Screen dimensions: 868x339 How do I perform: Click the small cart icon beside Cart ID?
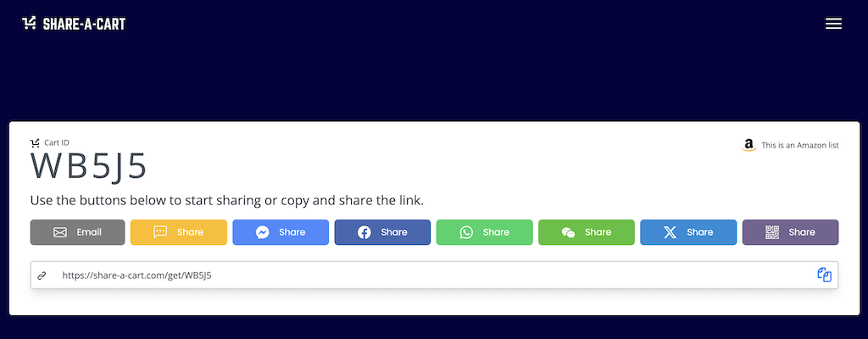click(36, 143)
